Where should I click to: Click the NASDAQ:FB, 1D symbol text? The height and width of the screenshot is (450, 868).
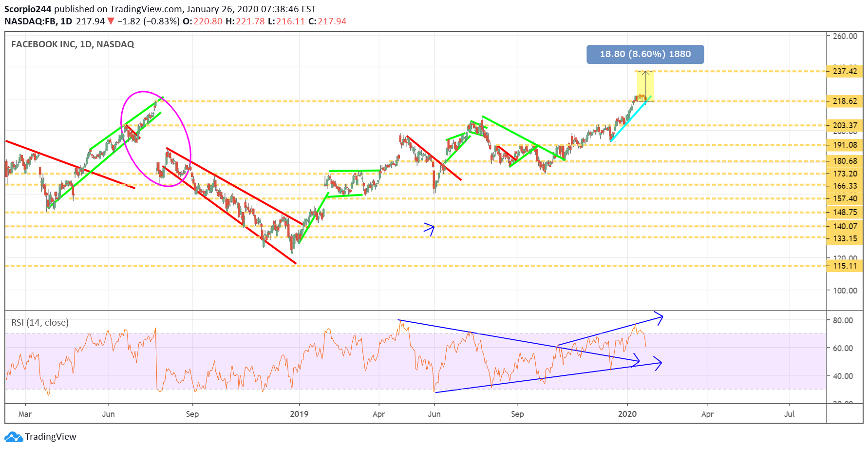(x=38, y=21)
